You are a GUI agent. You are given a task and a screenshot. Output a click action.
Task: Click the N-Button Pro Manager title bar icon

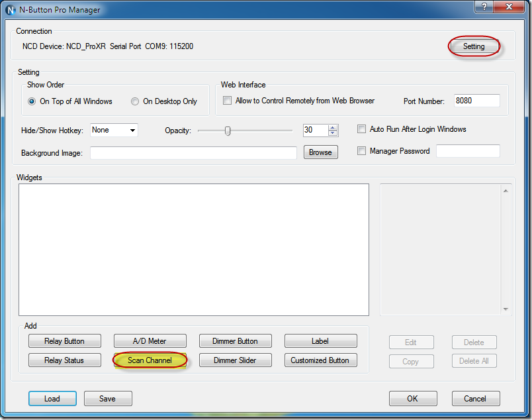(11, 10)
